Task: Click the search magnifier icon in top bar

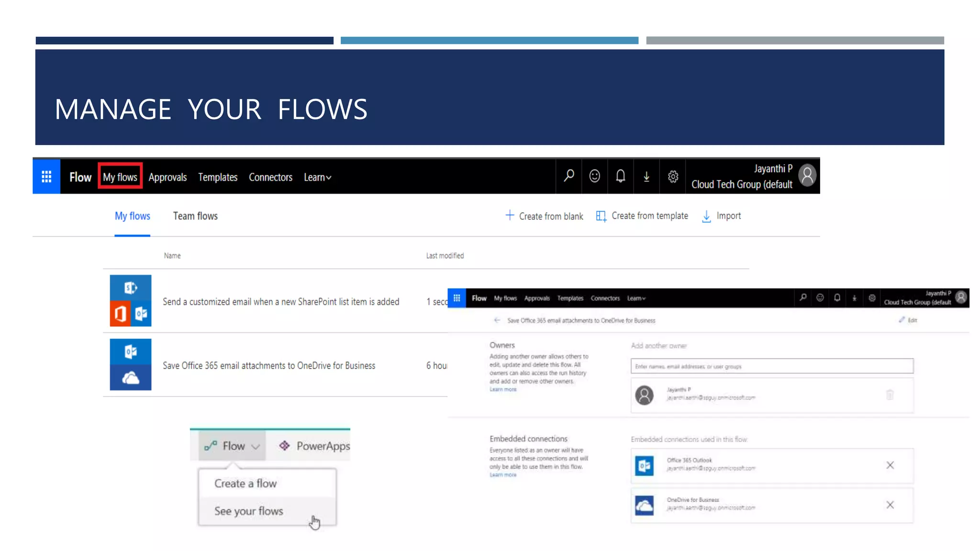Action: pyautogui.click(x=568, y=176)
